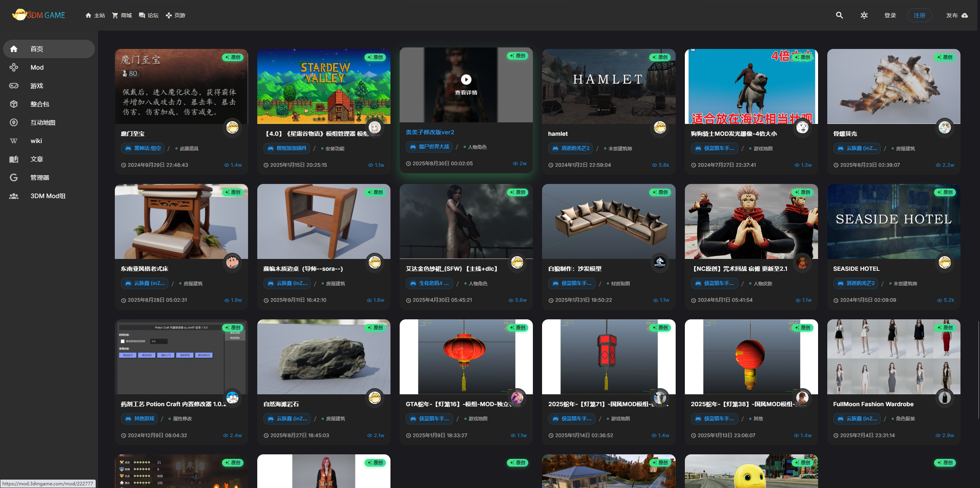The width and height of the screenshot is (980, 488).
Task: Open 管理器 in the sidebar
Action: coord(39,177)
